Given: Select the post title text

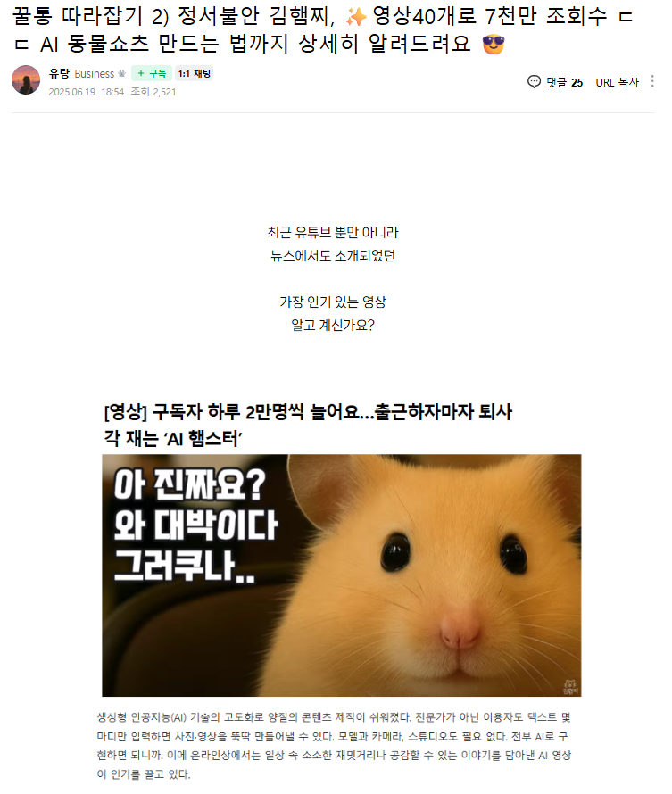Looking at the screenshot, I should 322,30.
